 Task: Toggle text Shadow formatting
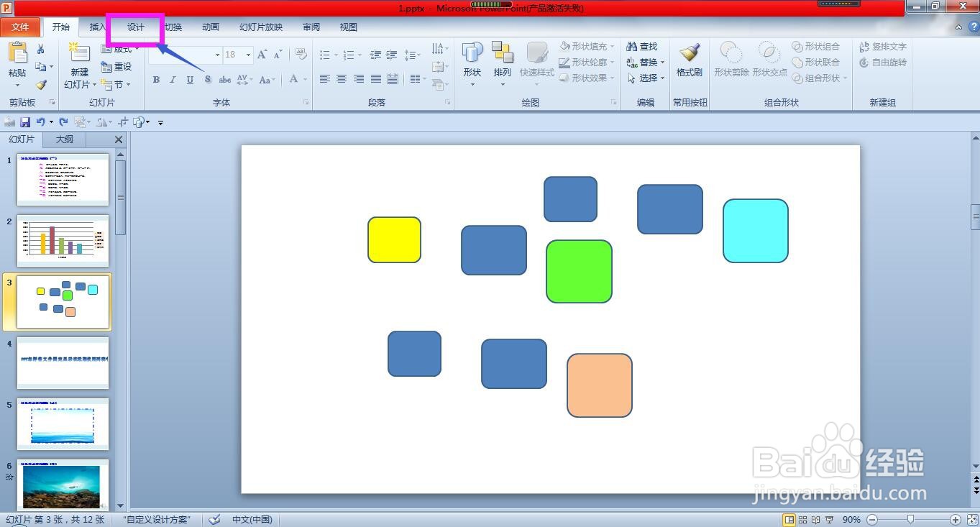click(208, 80)
